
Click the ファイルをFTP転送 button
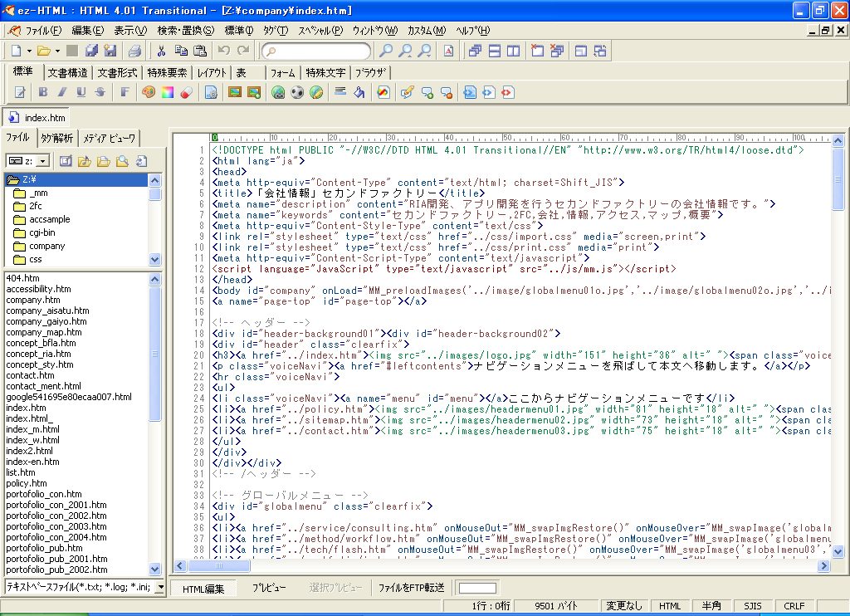point(411,588)
